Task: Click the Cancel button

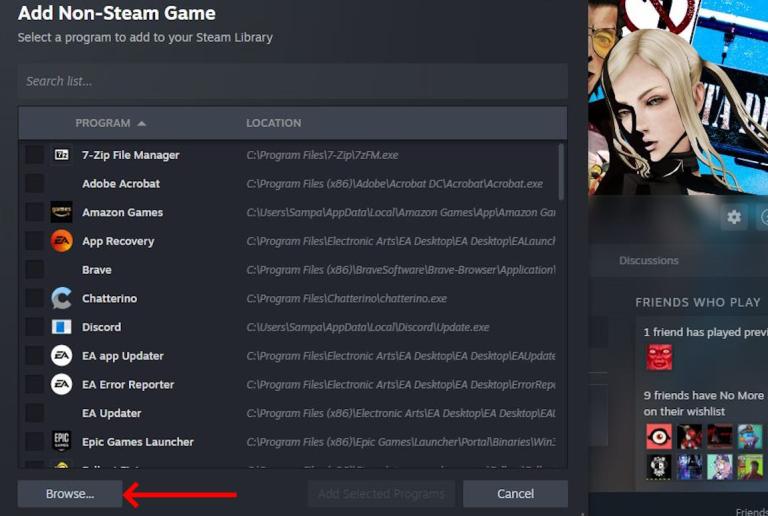Action: coord(515,493)
